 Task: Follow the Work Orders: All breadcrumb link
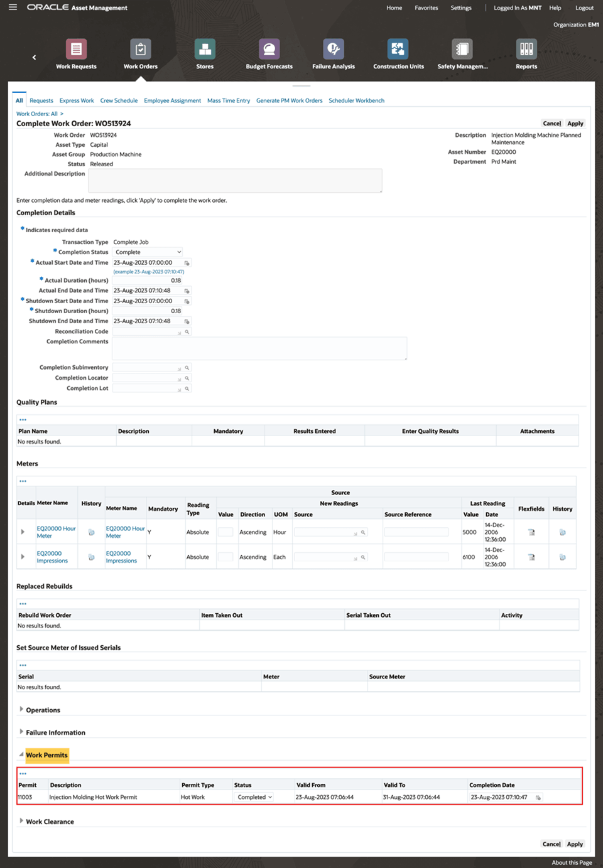(x=37, y=114)
